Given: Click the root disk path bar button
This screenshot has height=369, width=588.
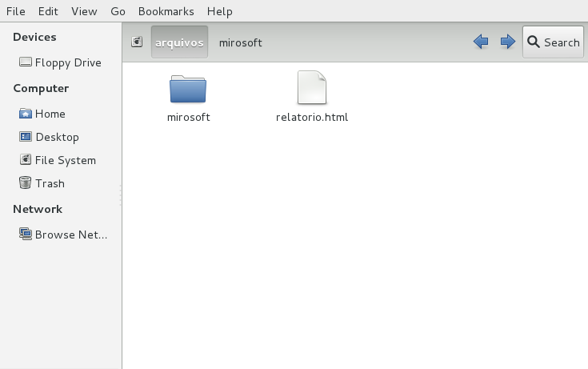Looking at the screenshot, I should pos(137,42).
